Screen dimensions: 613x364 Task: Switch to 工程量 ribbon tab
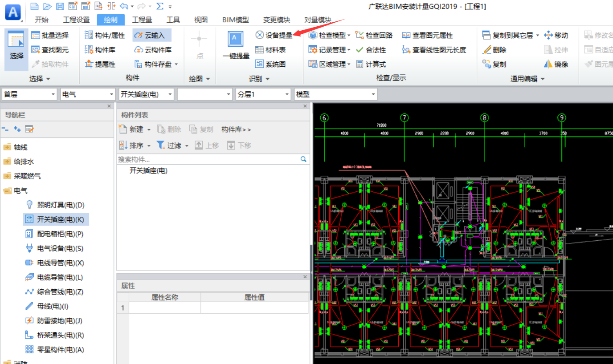142,20
